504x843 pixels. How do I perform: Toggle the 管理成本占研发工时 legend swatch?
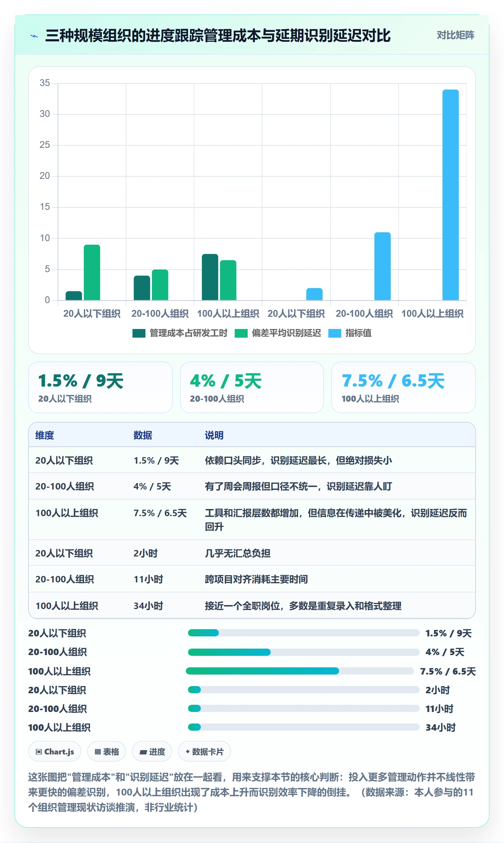[139, 333]
